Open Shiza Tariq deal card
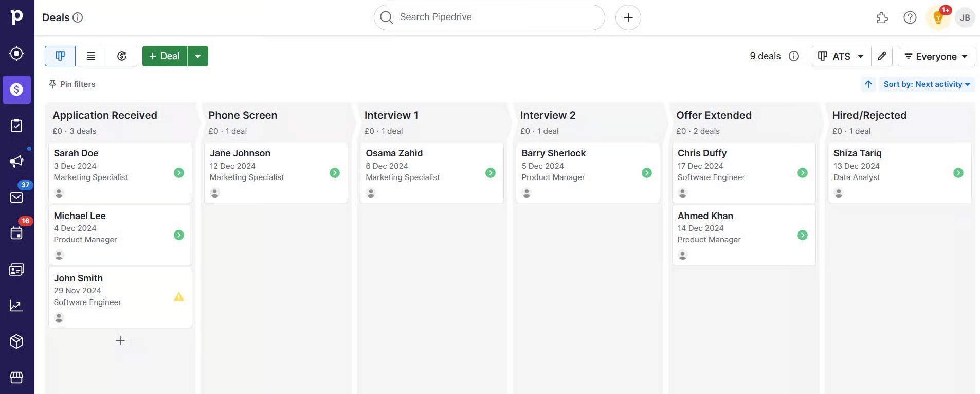Screen dimensions: 980x394 [x=900, y=172]
